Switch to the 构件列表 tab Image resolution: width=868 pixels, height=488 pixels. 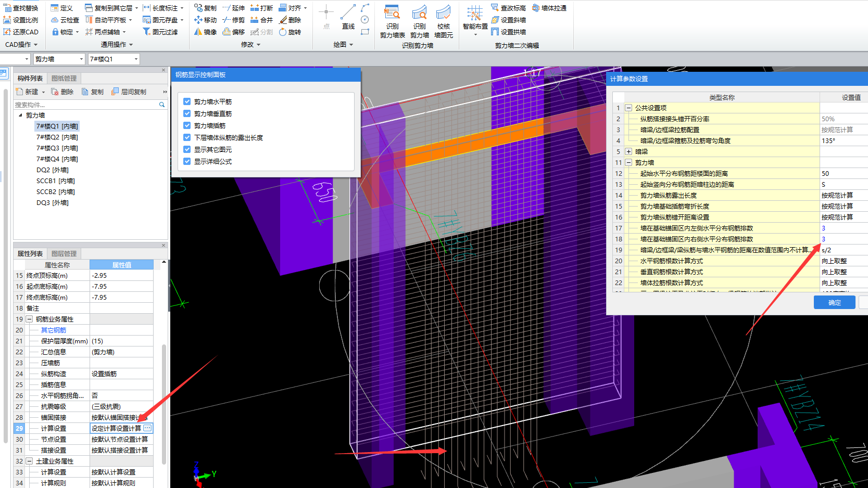30,78
